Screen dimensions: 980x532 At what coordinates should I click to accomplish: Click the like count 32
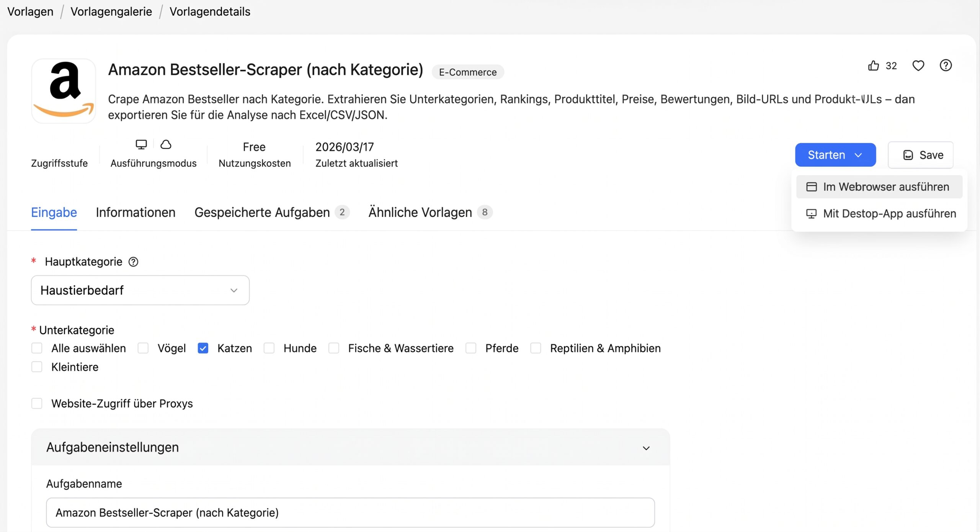(x=891, y=66)
